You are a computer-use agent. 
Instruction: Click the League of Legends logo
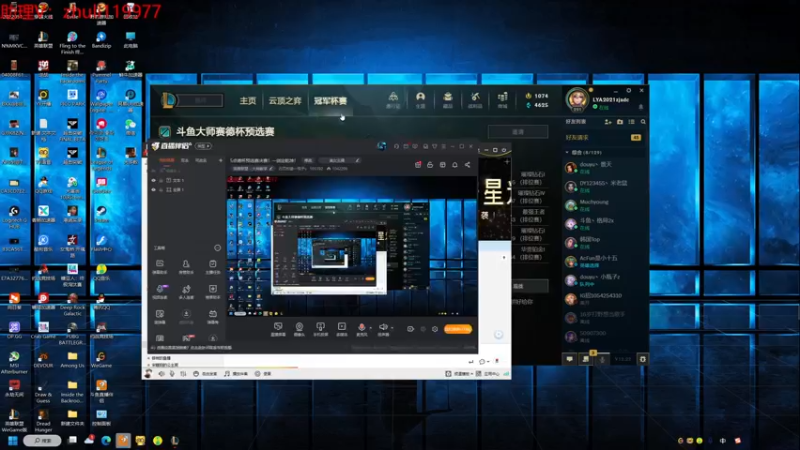[168, 100]
